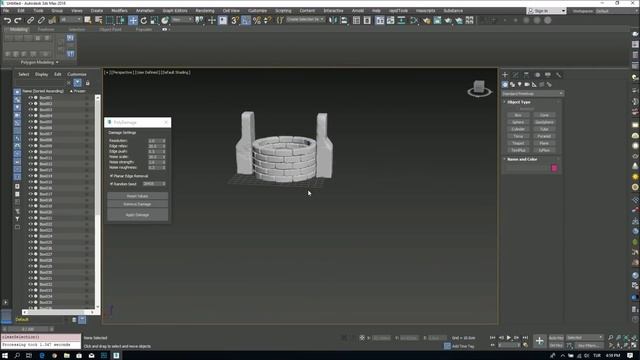The image size is (640, 360).
Task: Expand the Polygon Modeling ribbon panel
Action: coord(39,62)
